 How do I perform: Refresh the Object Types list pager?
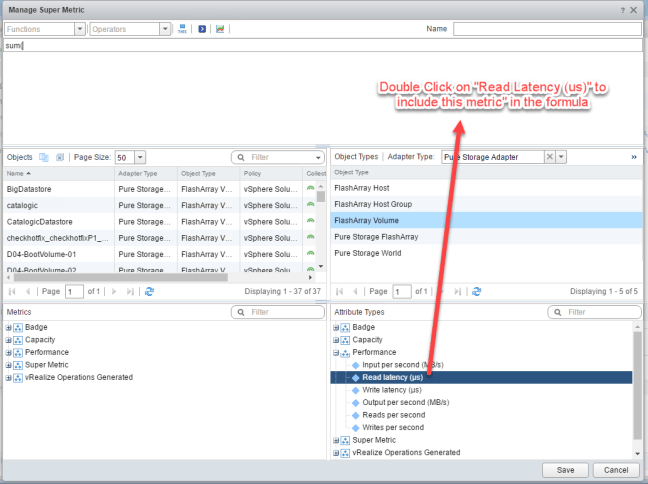point(475,291)
